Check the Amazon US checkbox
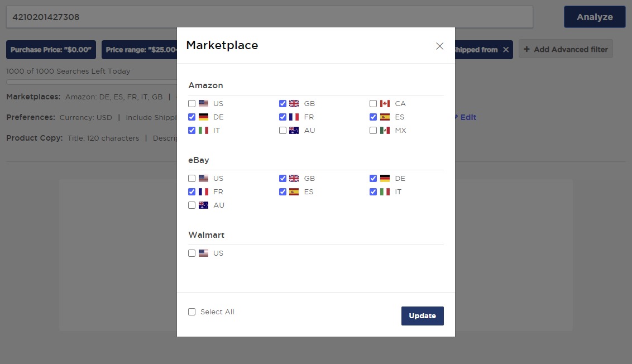 pyautogui.click(x=191, y=103)
